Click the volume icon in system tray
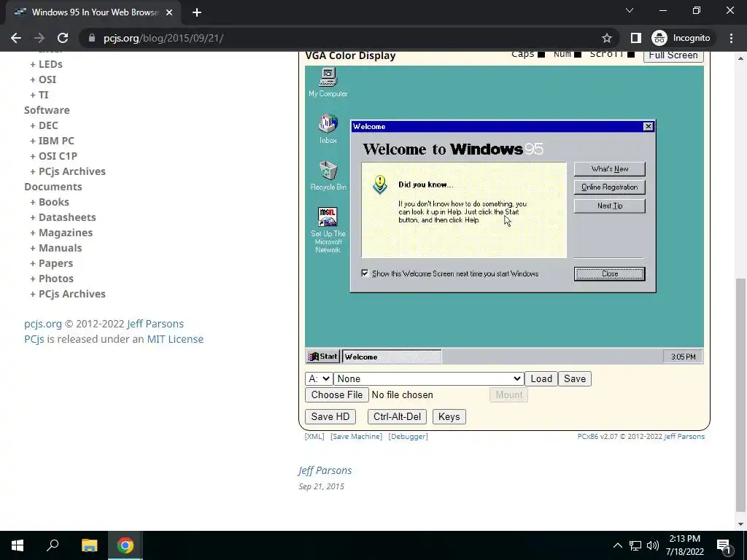Image resolution: width=747 pixels, height=560 pixels. tap(653, 545)
